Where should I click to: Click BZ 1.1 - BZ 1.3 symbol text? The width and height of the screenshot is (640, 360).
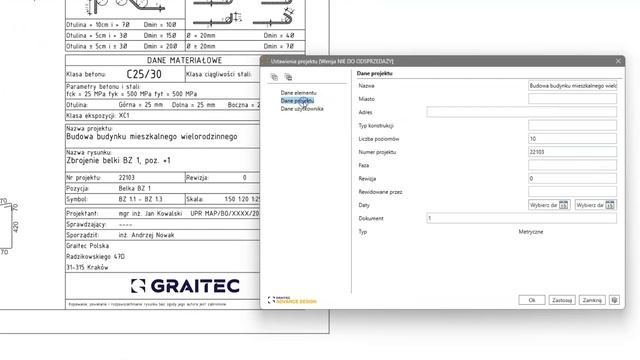pos(140,199)
